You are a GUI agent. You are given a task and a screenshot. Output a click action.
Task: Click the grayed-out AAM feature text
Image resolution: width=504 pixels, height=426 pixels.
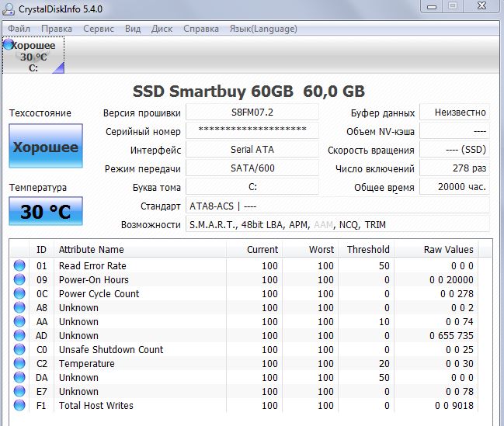323,224
